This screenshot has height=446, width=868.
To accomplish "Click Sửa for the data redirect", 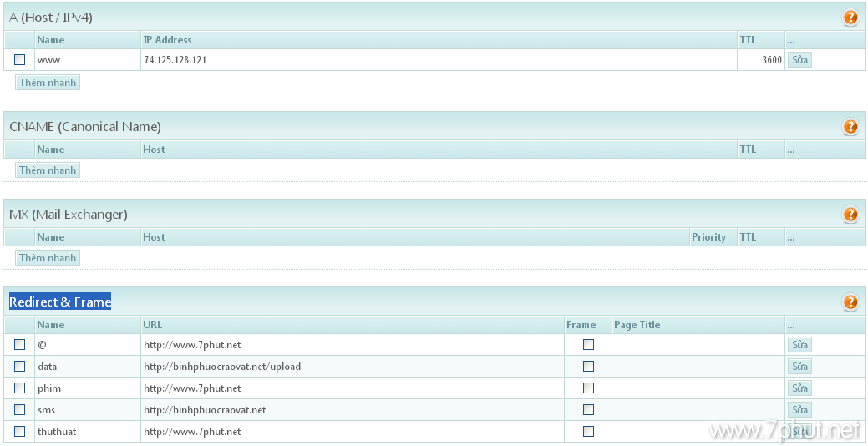I will coord(799,367).
